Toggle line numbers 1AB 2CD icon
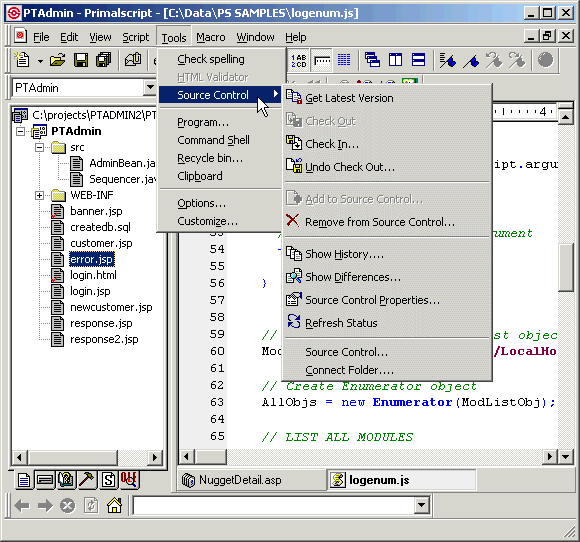Screen dimensions: 580x542 [299, 61]
